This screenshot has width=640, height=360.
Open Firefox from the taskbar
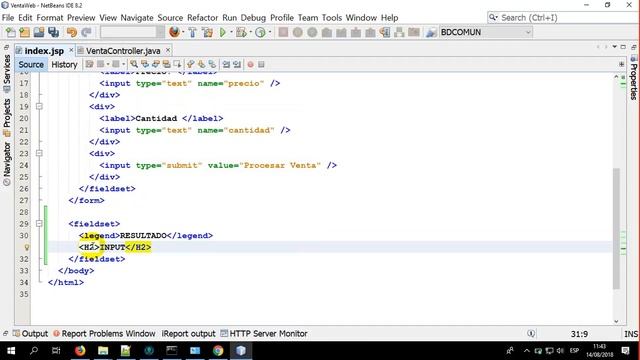[80, 351]
